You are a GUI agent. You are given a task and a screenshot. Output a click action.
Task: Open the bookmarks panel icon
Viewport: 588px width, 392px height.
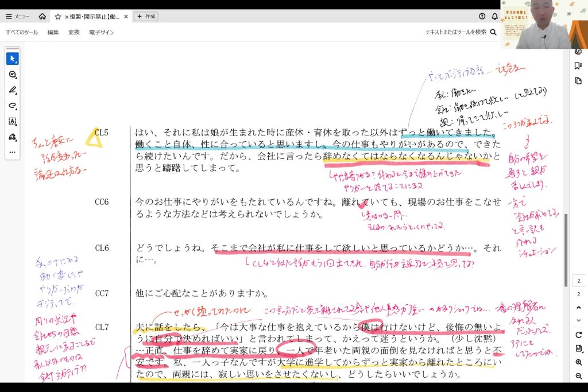(x=578, y=66)
